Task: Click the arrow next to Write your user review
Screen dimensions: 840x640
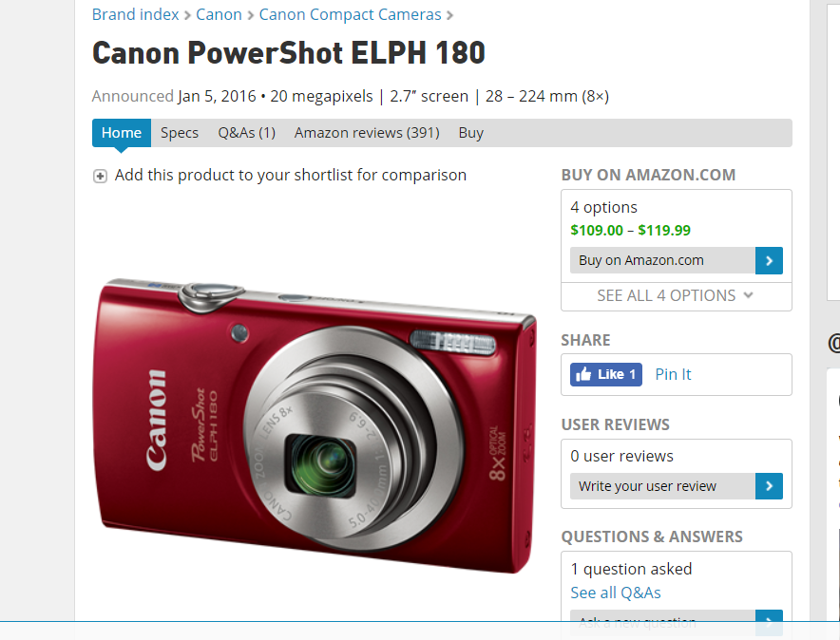Action: point(769,486)
